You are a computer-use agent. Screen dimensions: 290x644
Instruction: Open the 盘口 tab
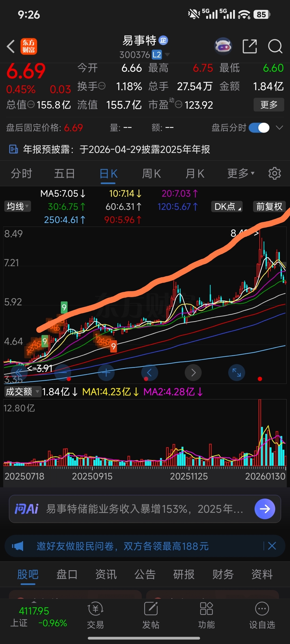click(67, 575)
